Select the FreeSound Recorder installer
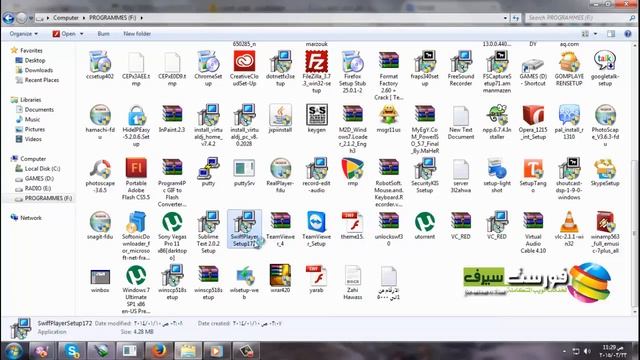Viewport: 640px width, 360px height. pos(461,61)
